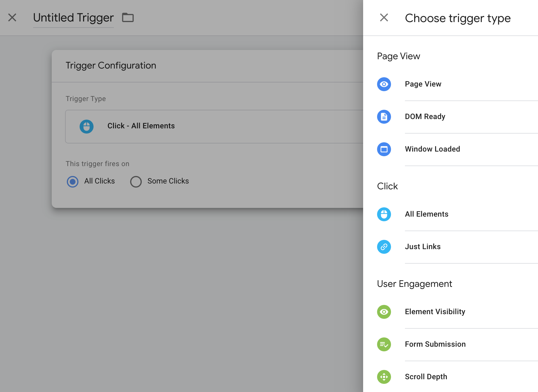Viewport: 538px width, 392px height.
Task: Click the Trigger Configuration heading
Action: pos(111,66)
